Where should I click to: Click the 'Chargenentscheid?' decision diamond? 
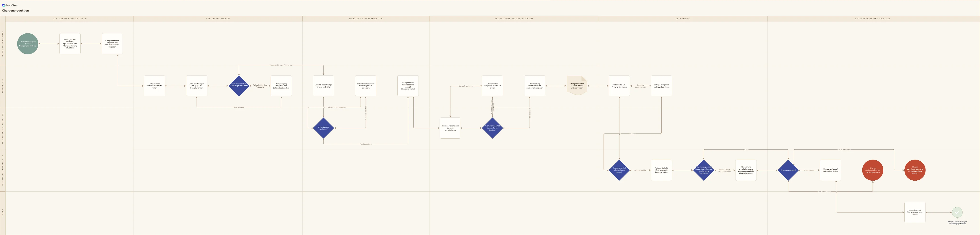tap(788, 170)
